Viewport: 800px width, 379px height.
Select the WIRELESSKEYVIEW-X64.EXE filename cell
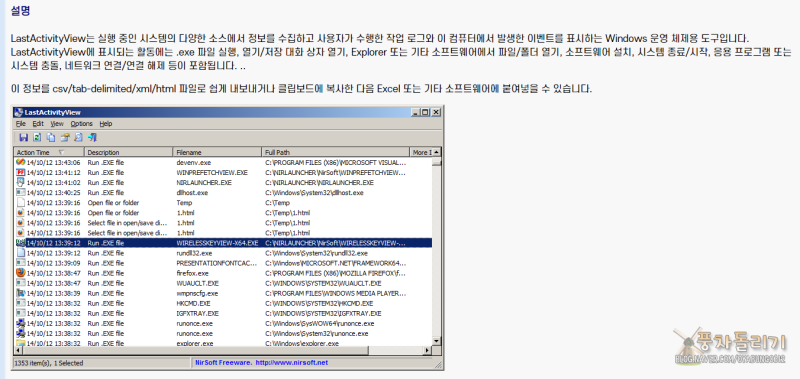tap(217, 243)
